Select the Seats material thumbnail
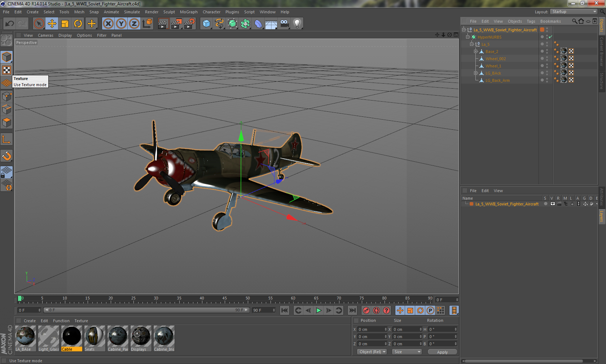 (95, 338)
